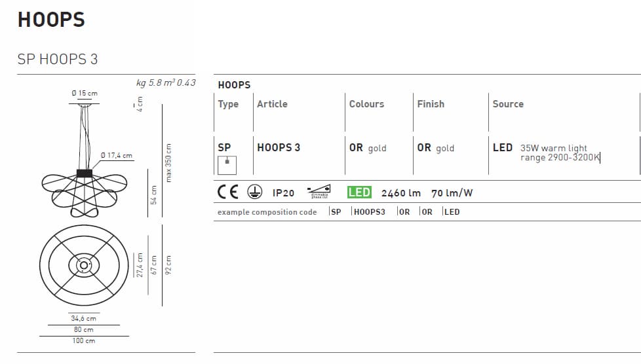Viewport: 641px width, 364px height.
Task: Click the 2460 lm luminous flux value
Action: point(401,193)
